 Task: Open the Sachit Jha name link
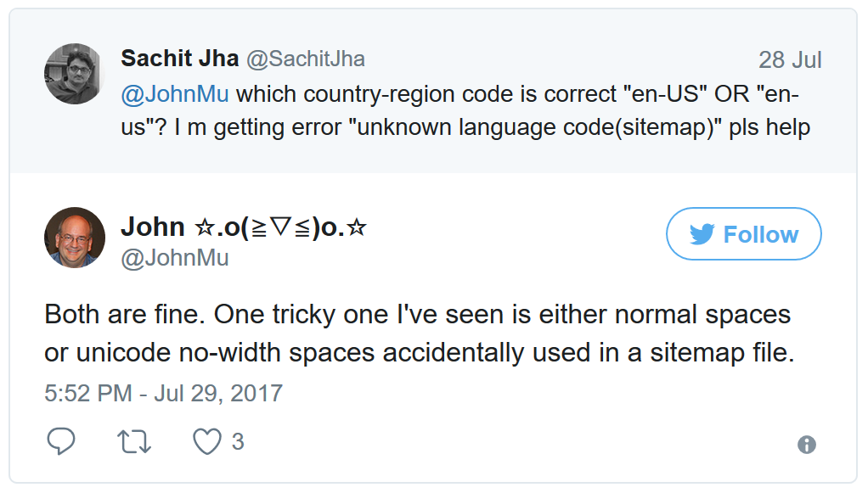179,59
